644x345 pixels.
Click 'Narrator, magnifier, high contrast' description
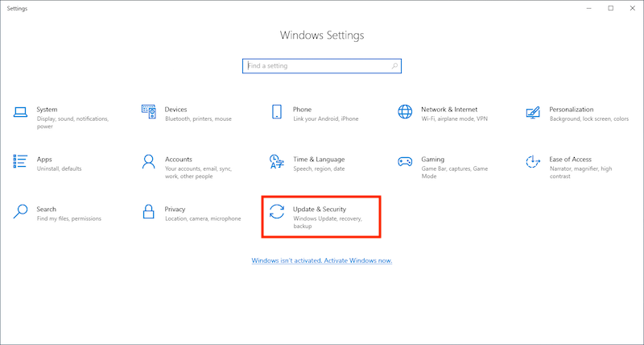tap(580, 172)
